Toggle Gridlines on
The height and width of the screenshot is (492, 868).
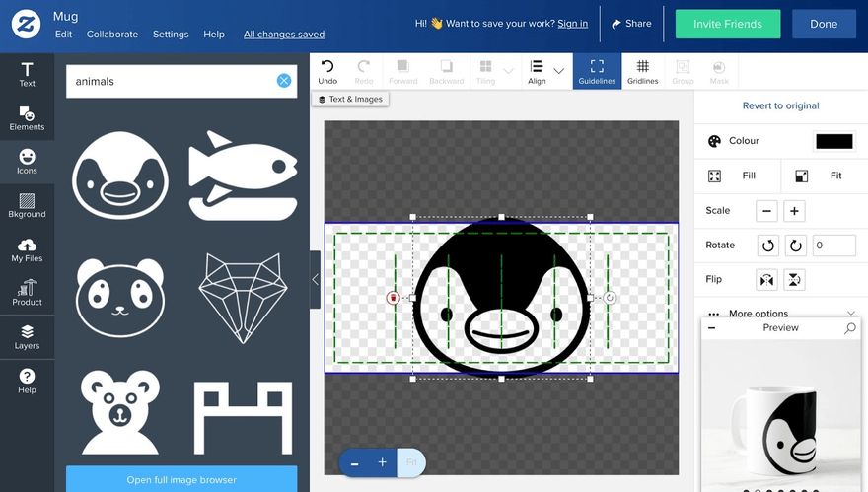(643, 72)
